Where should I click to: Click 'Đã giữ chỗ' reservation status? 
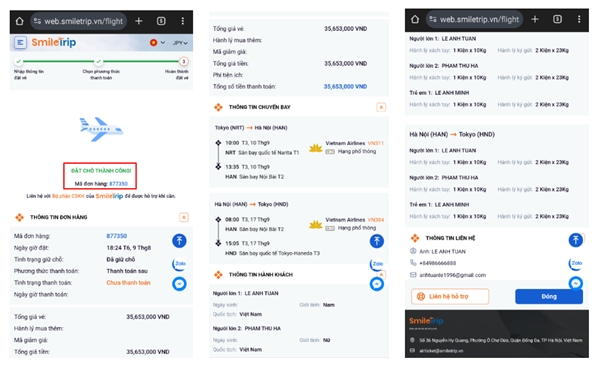pos(121,259)
